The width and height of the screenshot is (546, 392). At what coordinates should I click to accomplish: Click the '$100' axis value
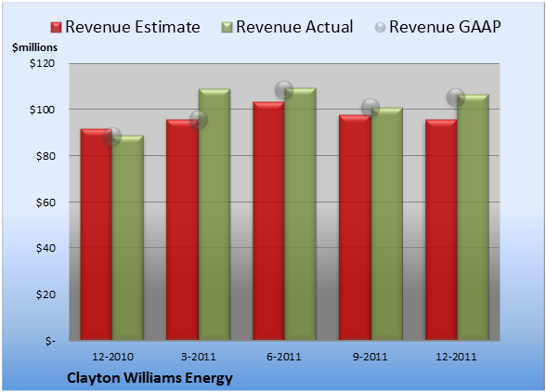click(x=42, y=110)
